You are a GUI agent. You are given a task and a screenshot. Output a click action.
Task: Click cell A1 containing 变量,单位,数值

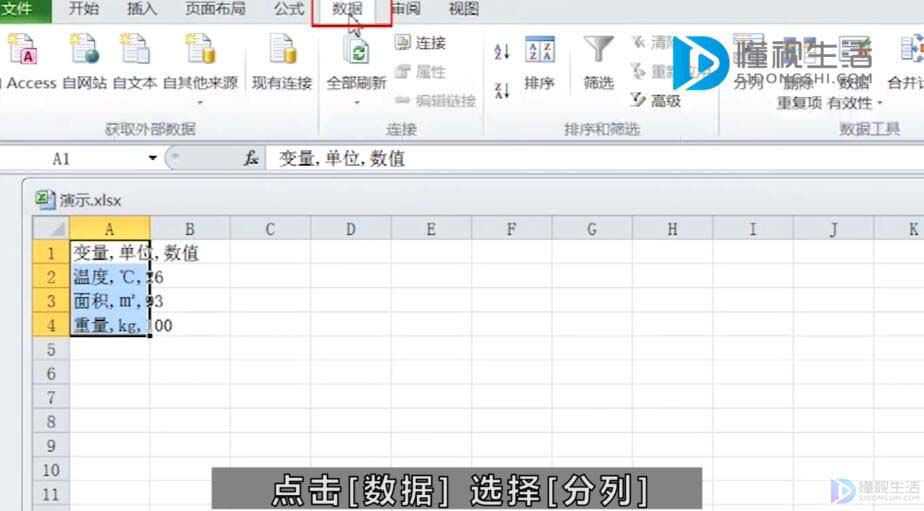click(110, 253)
